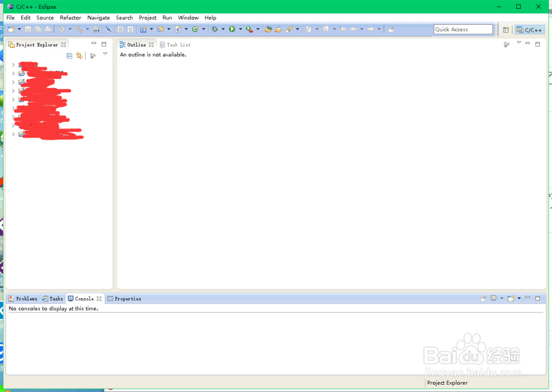The height and width of the screenshot is (392, 552).
Task: Open the Run menu
Action: 167,18
